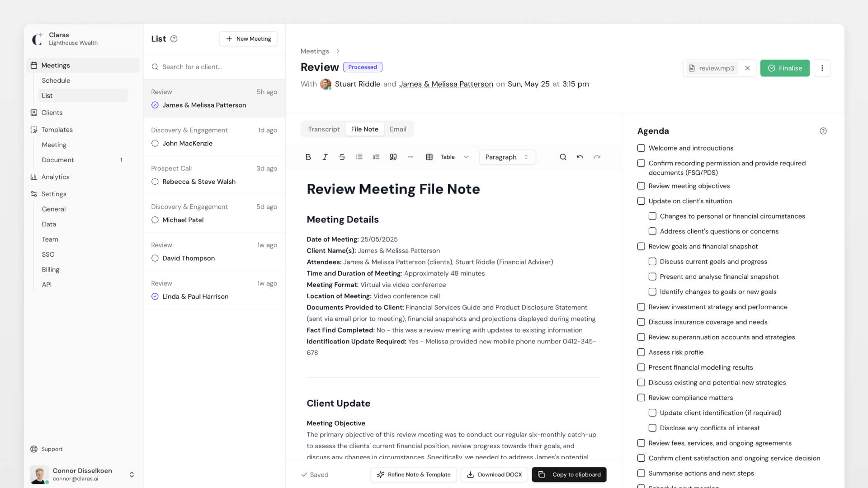Viewport: 868px width, 488px height.
Task: Insert a blockquote
Action: click(x=393, y=157)
